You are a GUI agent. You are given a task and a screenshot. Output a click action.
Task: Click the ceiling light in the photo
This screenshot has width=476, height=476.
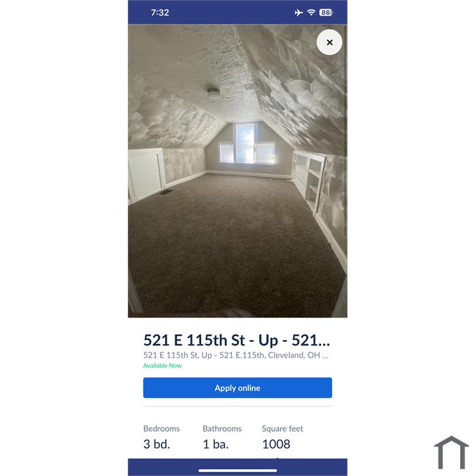click(214, 92)
